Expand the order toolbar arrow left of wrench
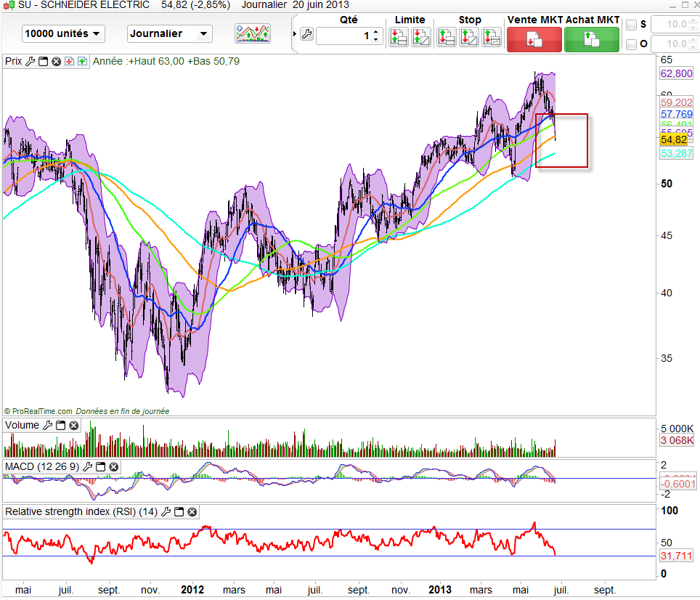 pos(294,34)
